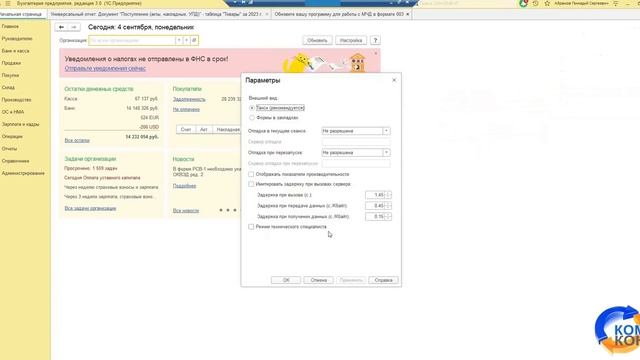Open the Подробнее news link
The image size is (640, 360).
[184, 186]
